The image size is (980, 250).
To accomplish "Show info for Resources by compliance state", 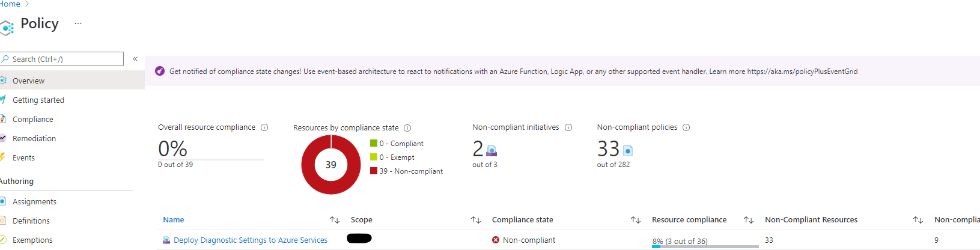I will point(407,128).
